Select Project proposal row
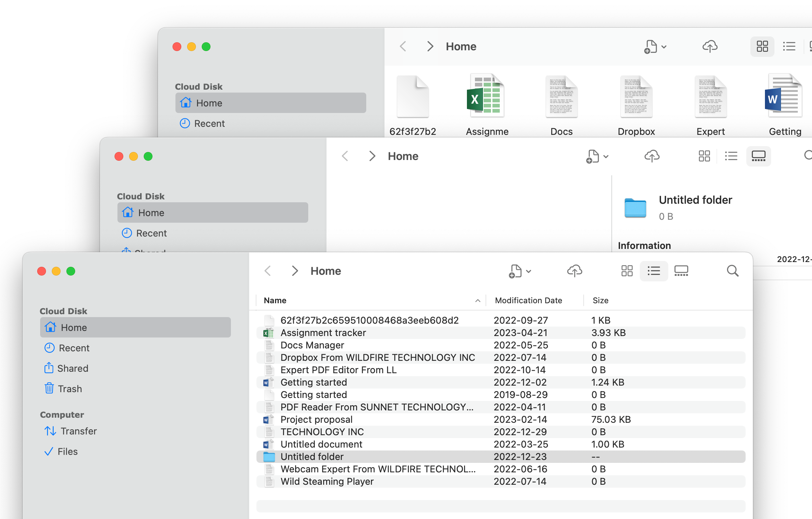Image resolution: width=812 pixels, height=519 pixels. click(x=501, y=420)
